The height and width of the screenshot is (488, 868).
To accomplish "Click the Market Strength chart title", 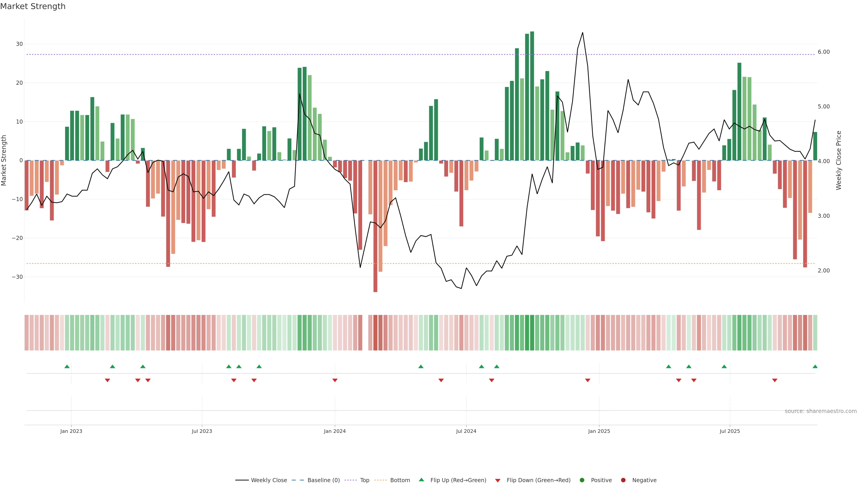I will [33, 6].
